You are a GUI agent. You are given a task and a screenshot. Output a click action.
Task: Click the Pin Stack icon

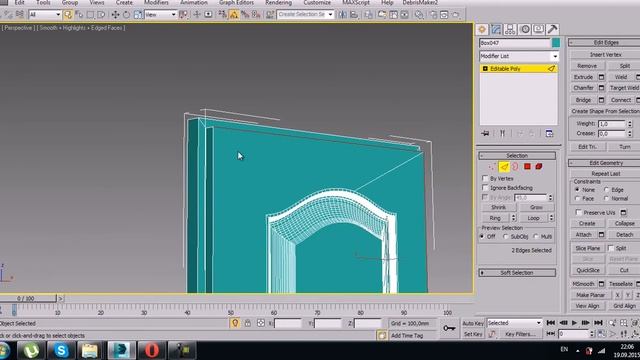click(x=485, y=133)
